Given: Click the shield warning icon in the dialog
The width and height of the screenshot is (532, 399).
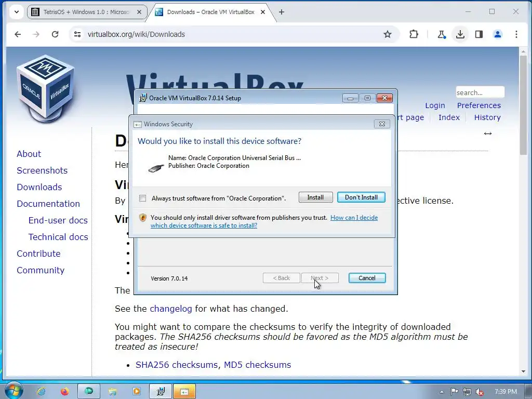Looking at the screenshot, I should coord(143,218).
